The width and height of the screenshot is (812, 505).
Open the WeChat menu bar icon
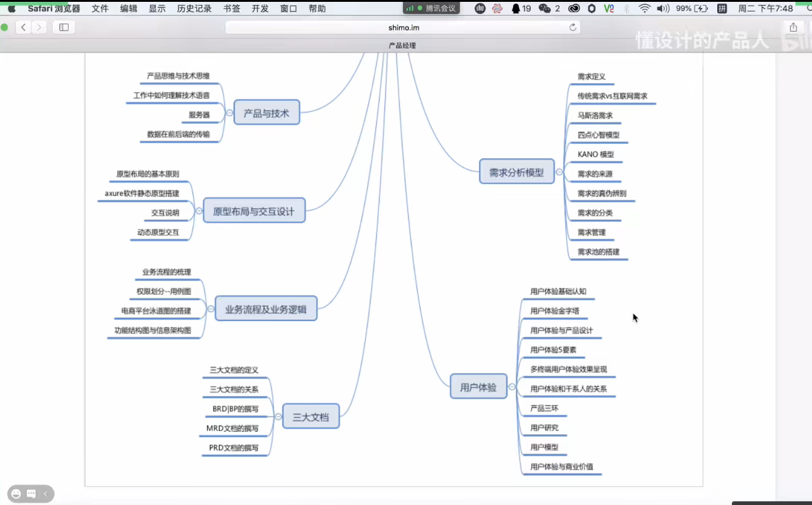[545, 9]
